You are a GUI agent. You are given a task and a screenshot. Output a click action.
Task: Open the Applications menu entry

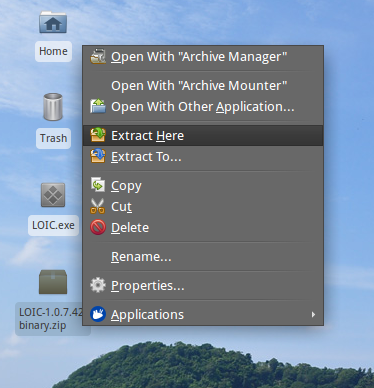coord(203,315)
